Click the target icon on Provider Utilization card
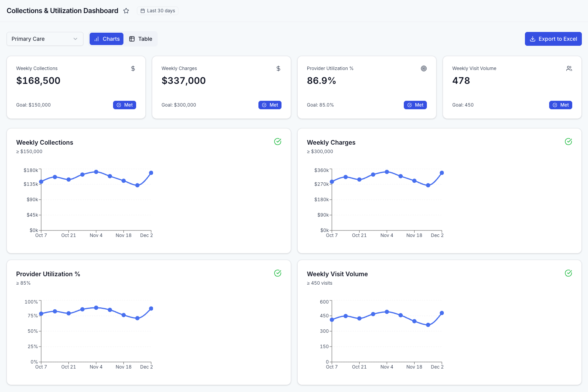The image size is (588, 392). [x=424, y=68]
